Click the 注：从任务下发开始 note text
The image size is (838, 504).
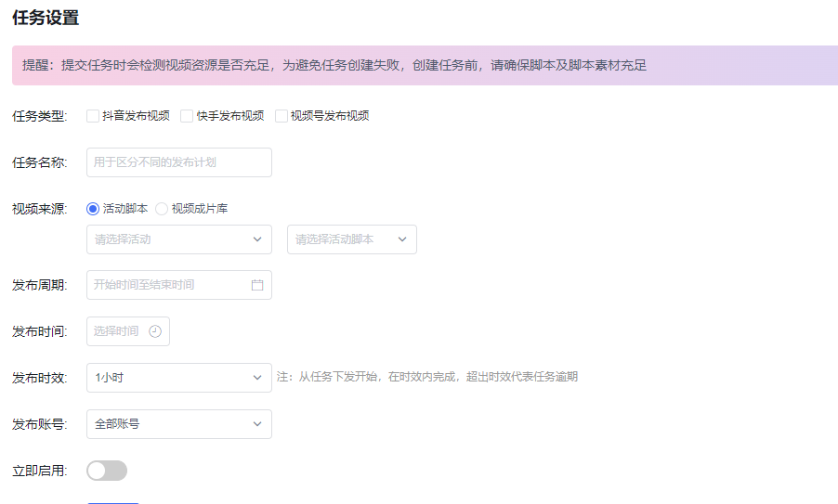427,377
